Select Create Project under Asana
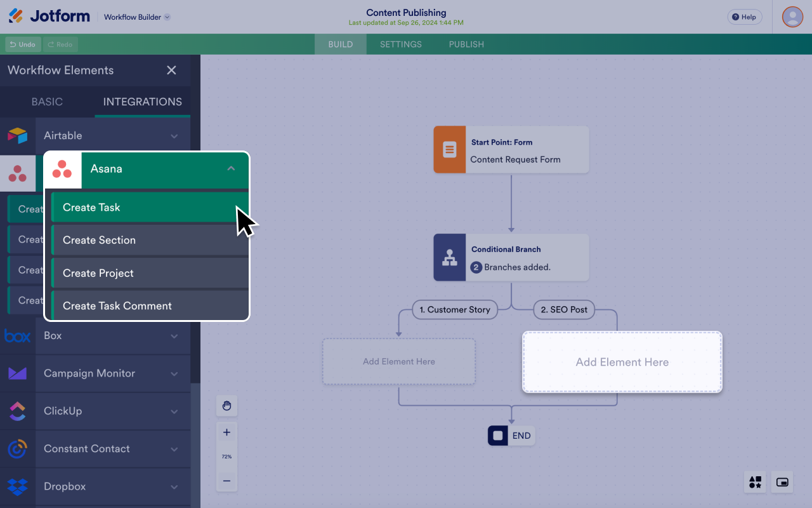Image resolution: width=812 pixels, height=508 pixels. [150, 273]
